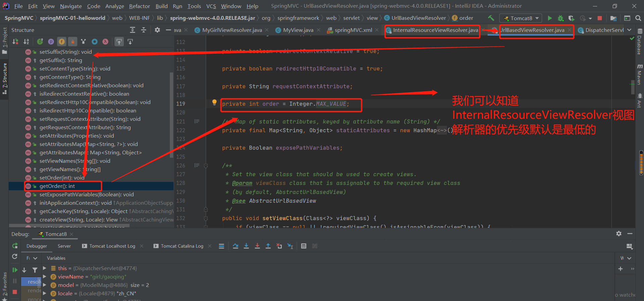Click the spring-webmvc-4.0.0.RELEASE.jar breadcrumb
This screenshot has height=301, width=644.
click(x=212, y=18)
